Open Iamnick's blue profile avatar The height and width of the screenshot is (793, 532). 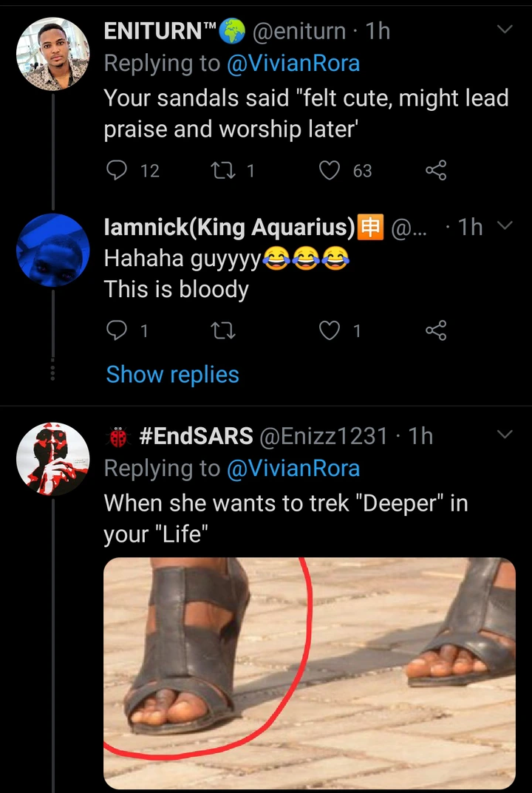(52, 249)
